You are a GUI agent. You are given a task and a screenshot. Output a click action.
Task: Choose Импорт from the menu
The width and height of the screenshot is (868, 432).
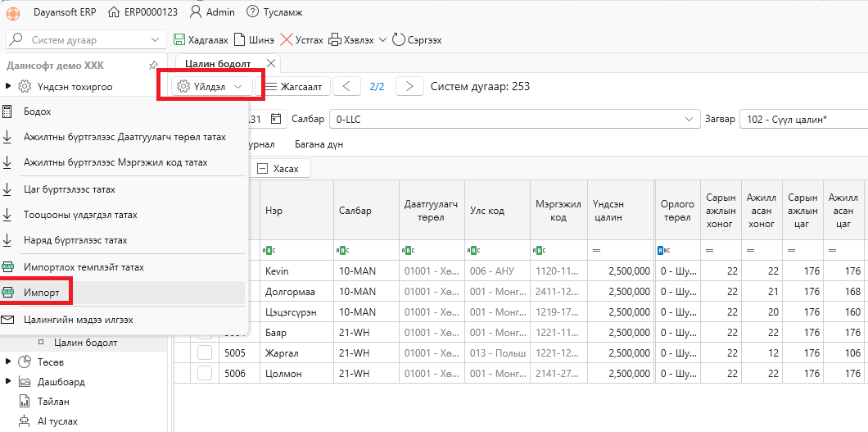click(x=123, y=293)
